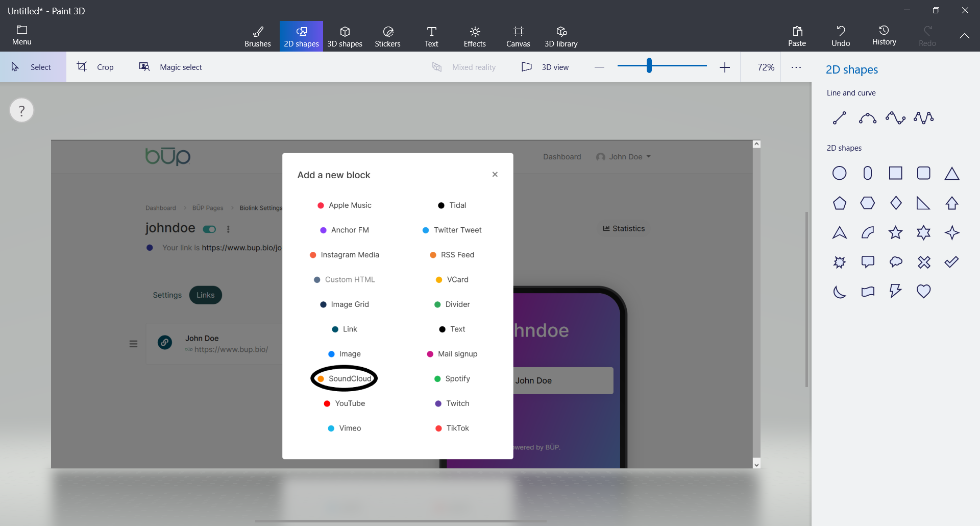980x526 pixels.
Task: Choose the Up arrow shape
Action: [x=952, y=203]
